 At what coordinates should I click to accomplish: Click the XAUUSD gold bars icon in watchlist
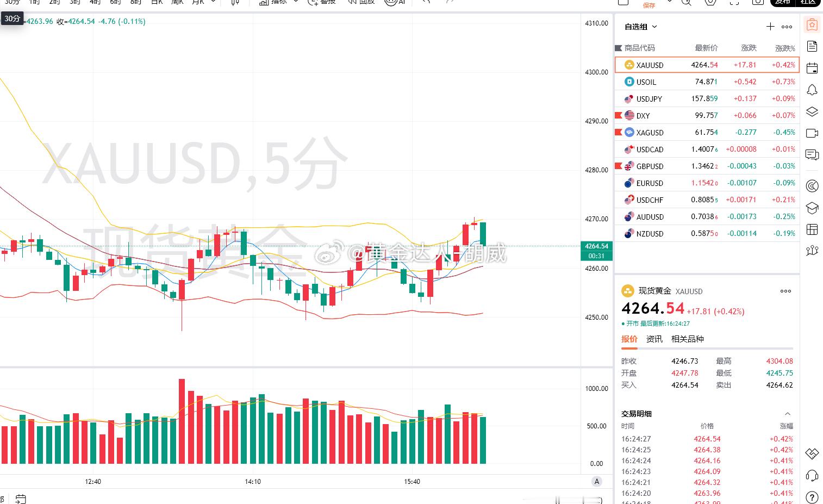click(629, 65)
